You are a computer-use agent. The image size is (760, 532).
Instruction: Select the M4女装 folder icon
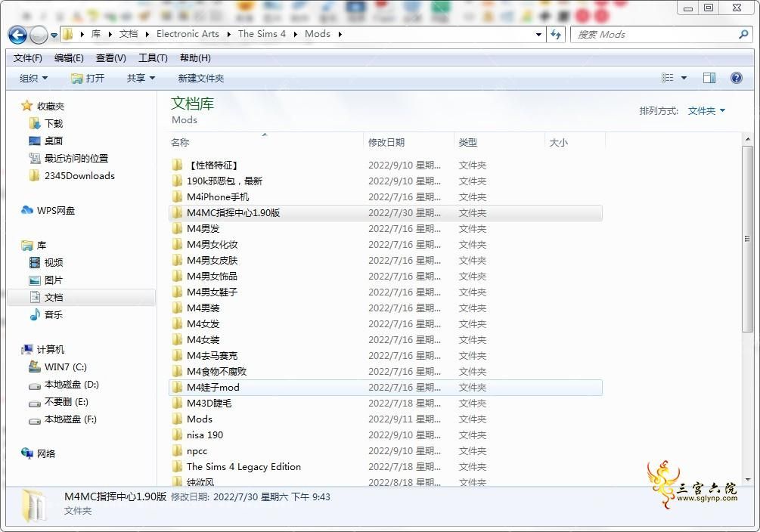[x=177, y=339]
